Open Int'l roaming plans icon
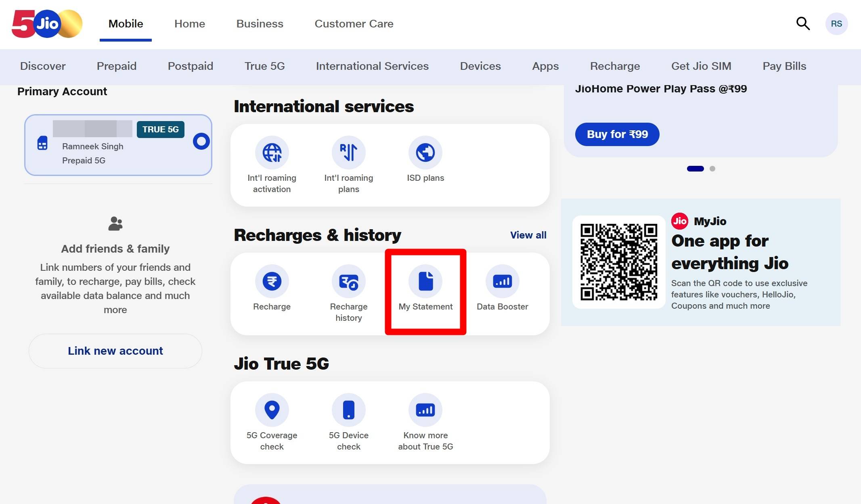Screen dimensions: 861x504 (349, 153)
